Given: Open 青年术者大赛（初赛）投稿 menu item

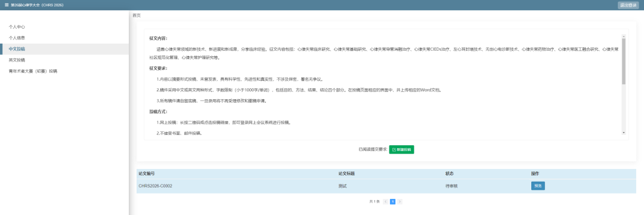Looking at the screenshot, I should point(64,71).
